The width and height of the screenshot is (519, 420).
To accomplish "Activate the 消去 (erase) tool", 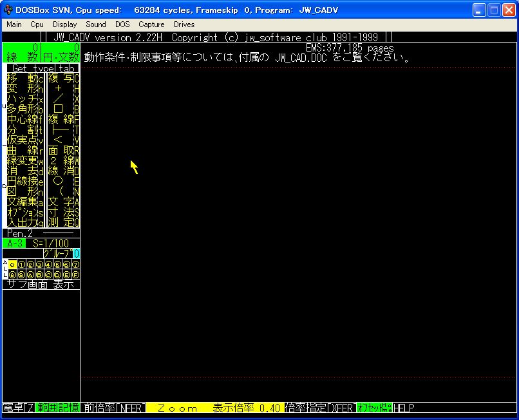I will [23, 171].
